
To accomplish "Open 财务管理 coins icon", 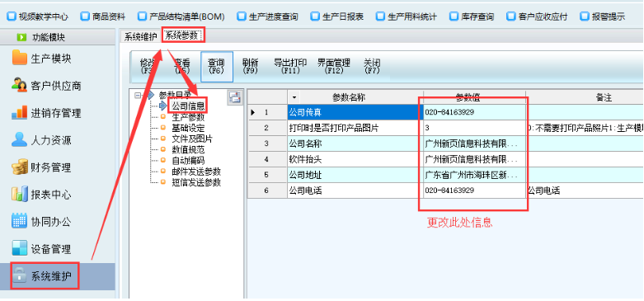I will tap(20, 167).
